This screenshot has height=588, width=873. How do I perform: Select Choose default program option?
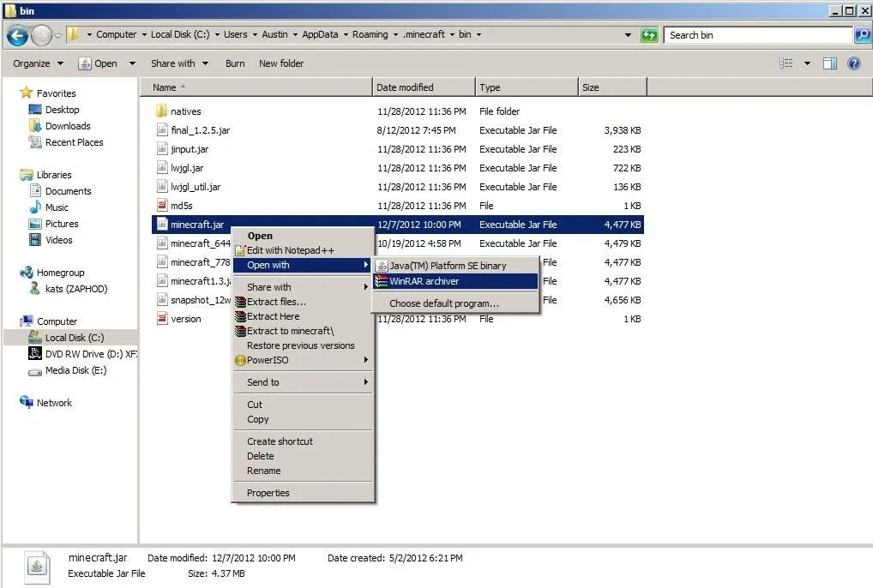click(x=455, y=303)
